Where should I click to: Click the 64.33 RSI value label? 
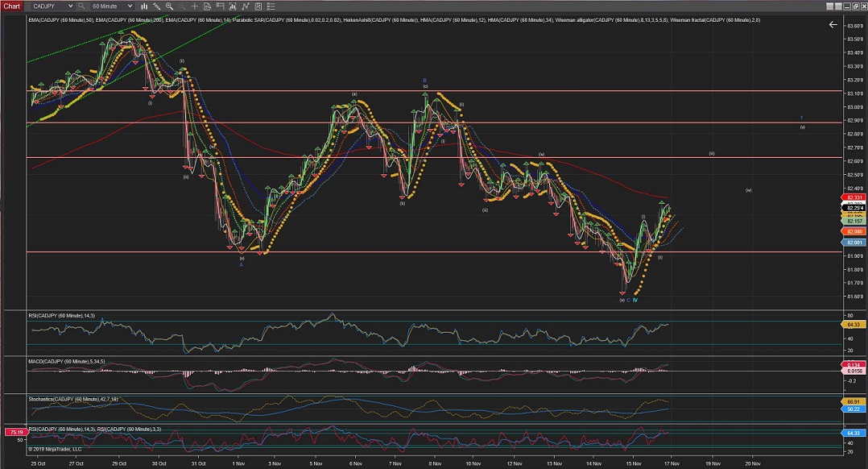coord(854,324)
